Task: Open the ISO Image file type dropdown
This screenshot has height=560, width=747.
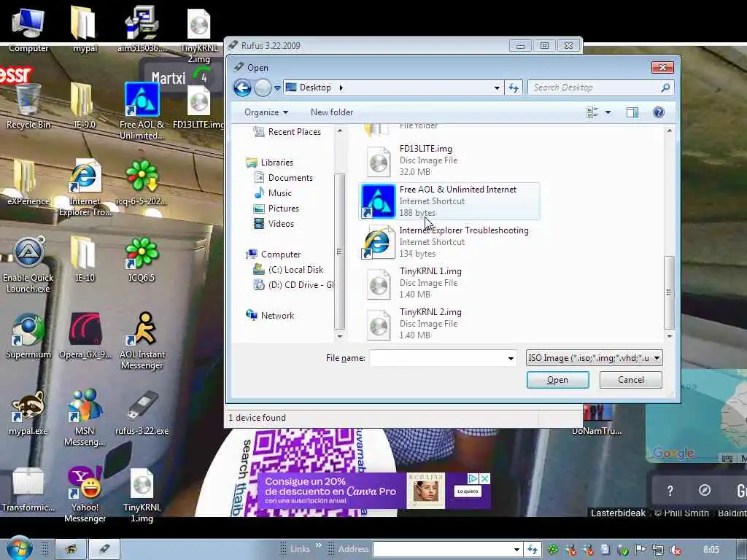Action: [x=594, y=358]
